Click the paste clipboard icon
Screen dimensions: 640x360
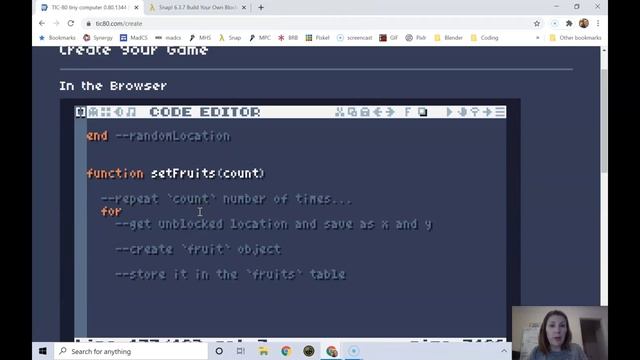(365, 112)
